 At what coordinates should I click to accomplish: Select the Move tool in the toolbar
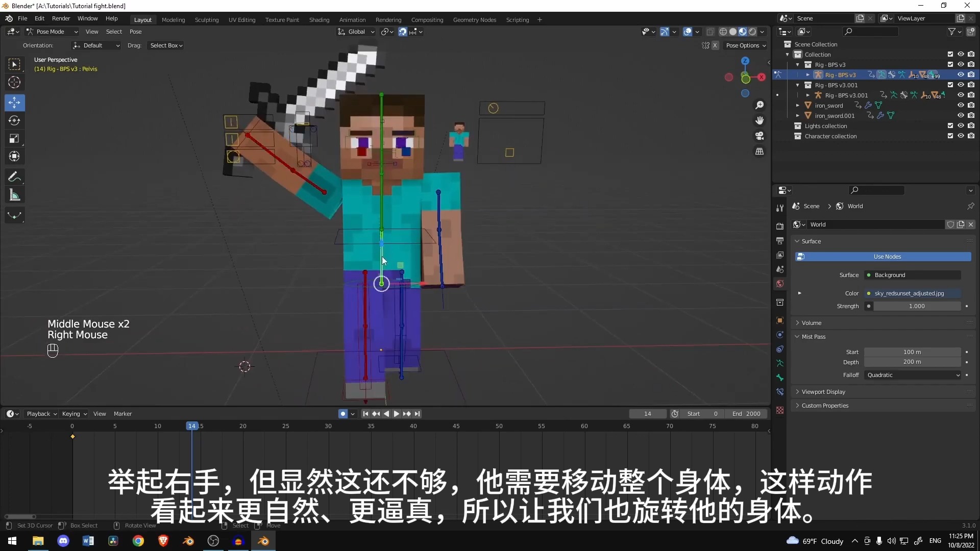click(x=14, y=102)
